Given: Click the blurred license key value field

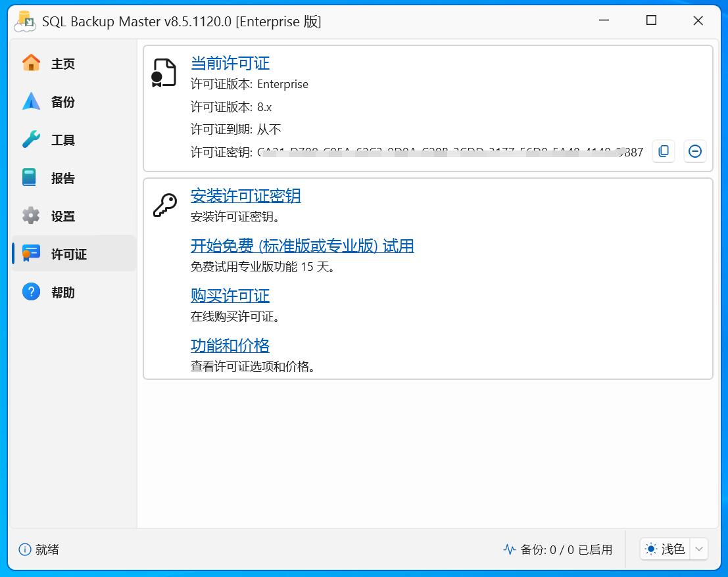Looking at the screenshot, I should (x=450, y=152).
